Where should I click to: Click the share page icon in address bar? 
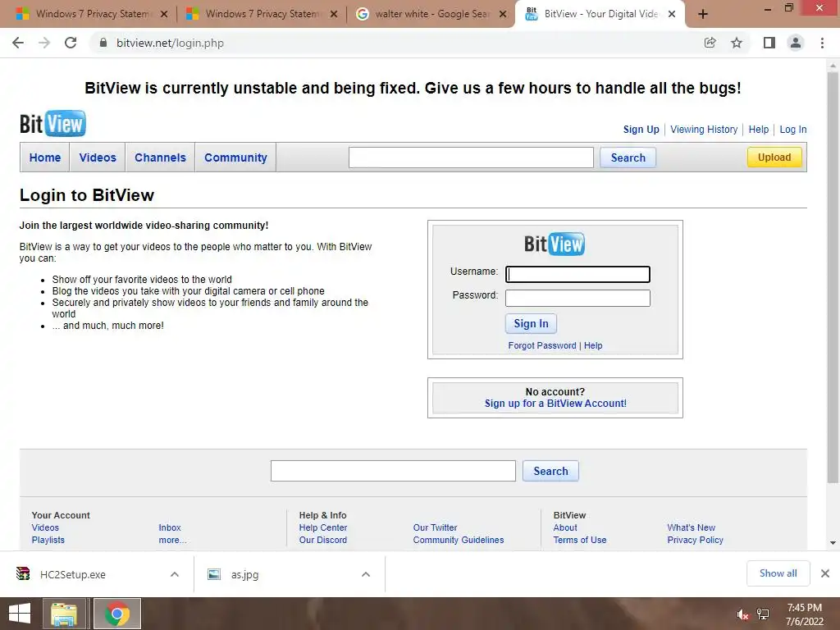tap(710, 43)
